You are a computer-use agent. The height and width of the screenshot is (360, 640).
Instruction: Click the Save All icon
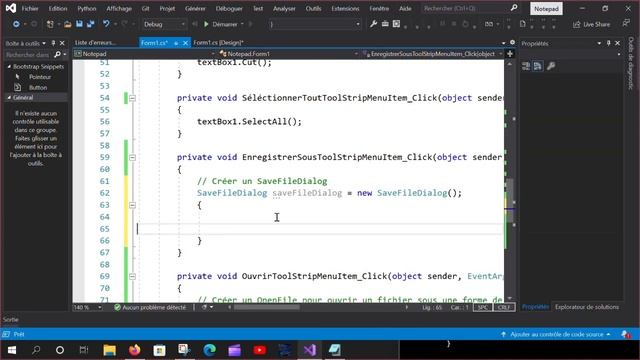(x=90, y=24)
